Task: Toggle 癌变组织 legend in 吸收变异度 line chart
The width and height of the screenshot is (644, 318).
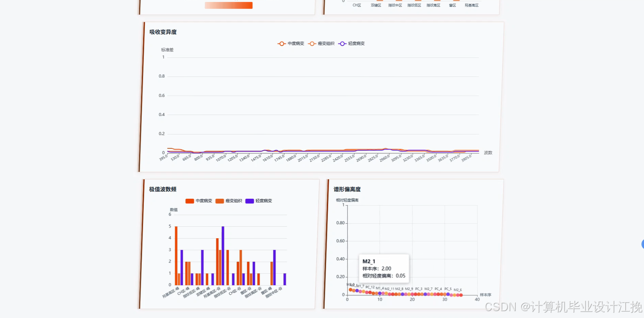Action: (x=321, y=44)
